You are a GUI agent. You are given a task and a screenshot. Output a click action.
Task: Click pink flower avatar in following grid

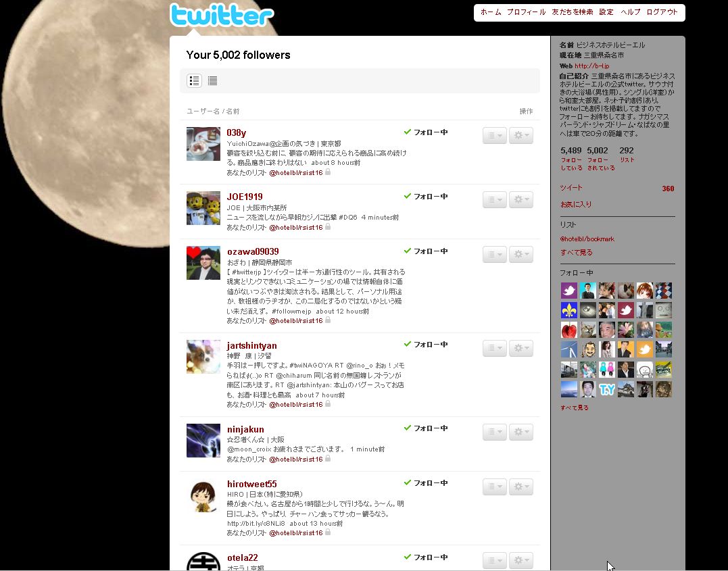(625, 330)
